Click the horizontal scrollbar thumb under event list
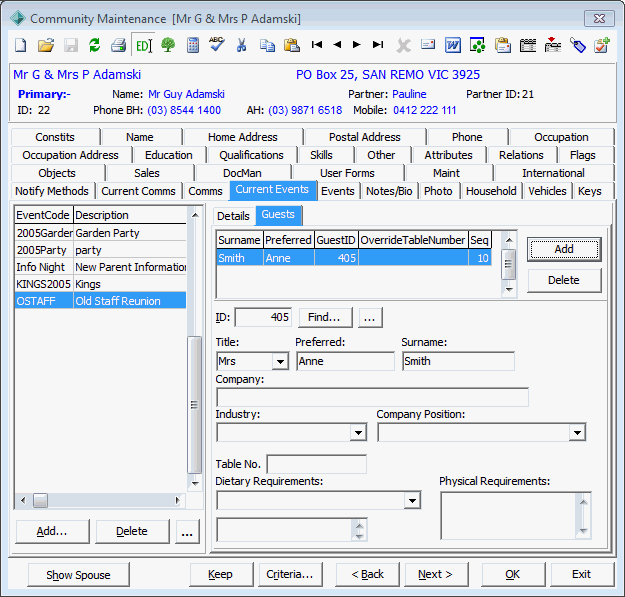Viewport: 625px width, 597px height. (40, 501)
